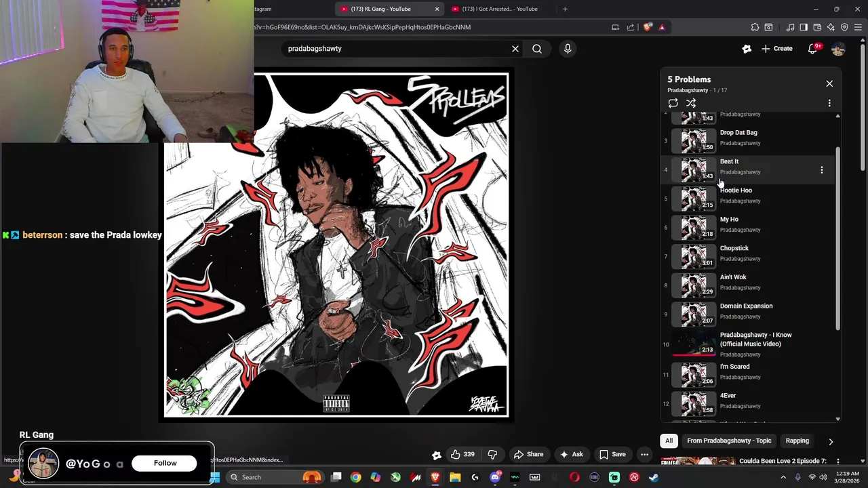
Task: Click the Brave Rewards triangle icon
Action: coord(662,27)
